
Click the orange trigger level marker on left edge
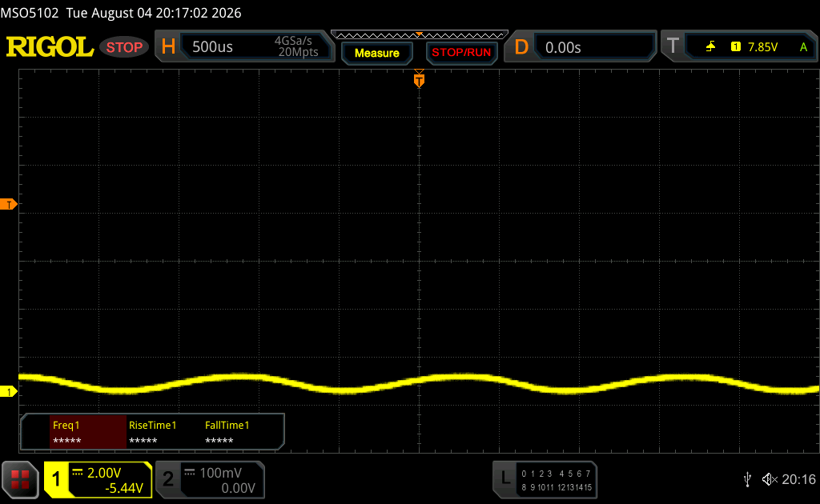[8, 204]
